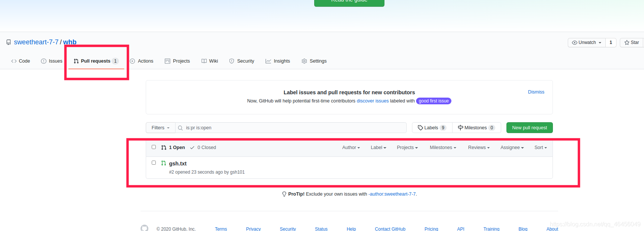Click the New pull request button
Image resolution: width=644 pixels, height=231 pixels.
coord(529,128)
